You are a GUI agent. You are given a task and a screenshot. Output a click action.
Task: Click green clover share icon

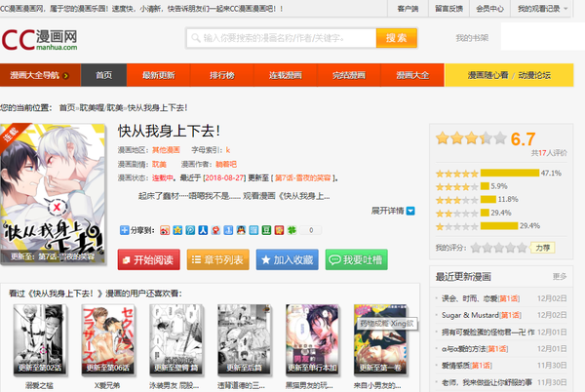pyautogui.click(x=292, y=230)
